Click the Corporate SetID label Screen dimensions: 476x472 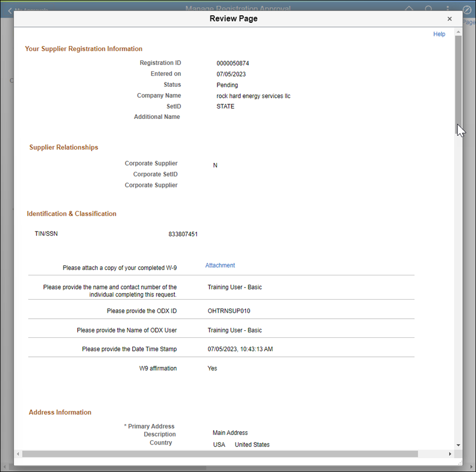tap(155, 174)
